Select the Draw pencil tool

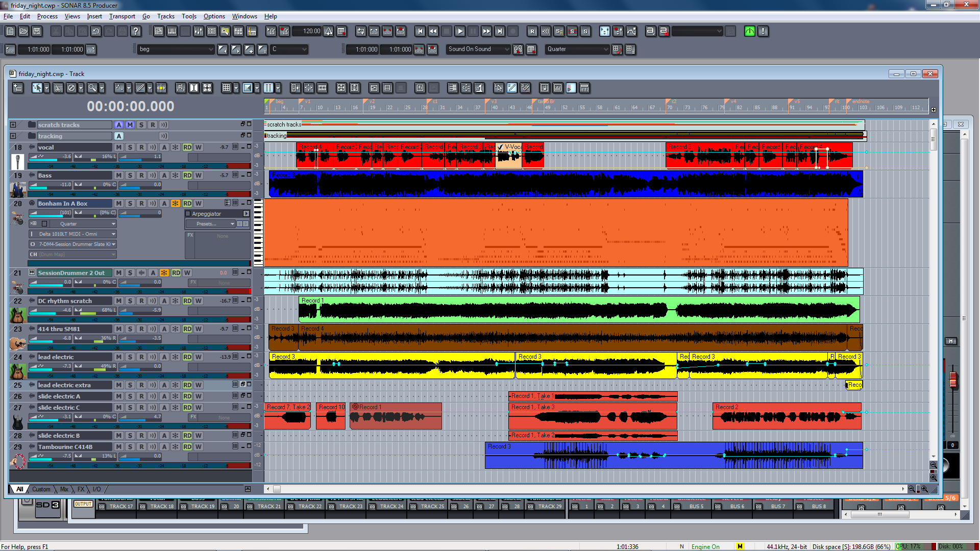(140, 88)
